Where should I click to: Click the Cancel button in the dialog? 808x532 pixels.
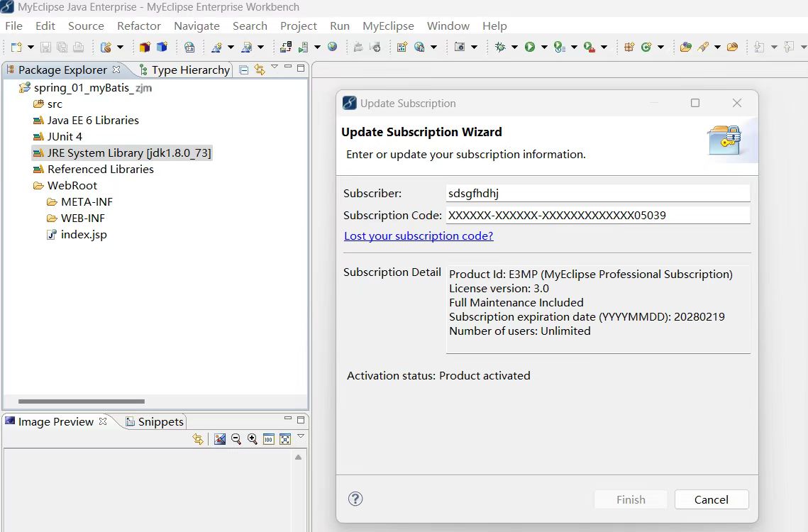(x=711, y=499)
